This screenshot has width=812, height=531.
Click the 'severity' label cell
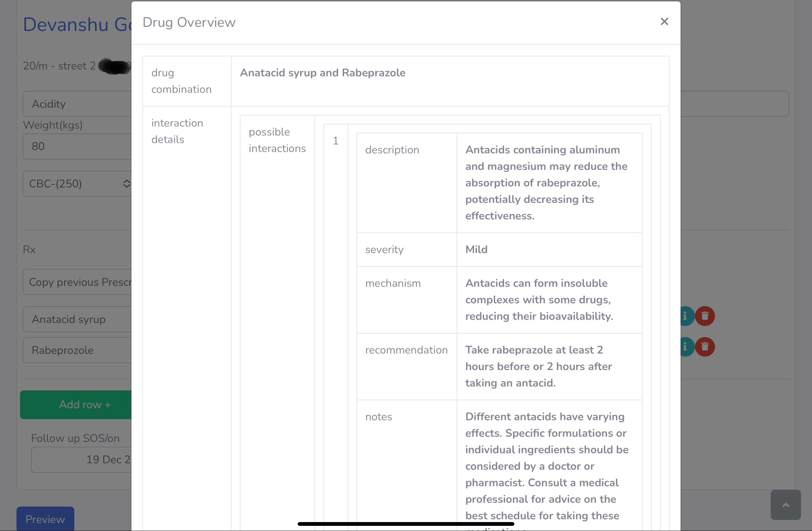pos(407,250)
